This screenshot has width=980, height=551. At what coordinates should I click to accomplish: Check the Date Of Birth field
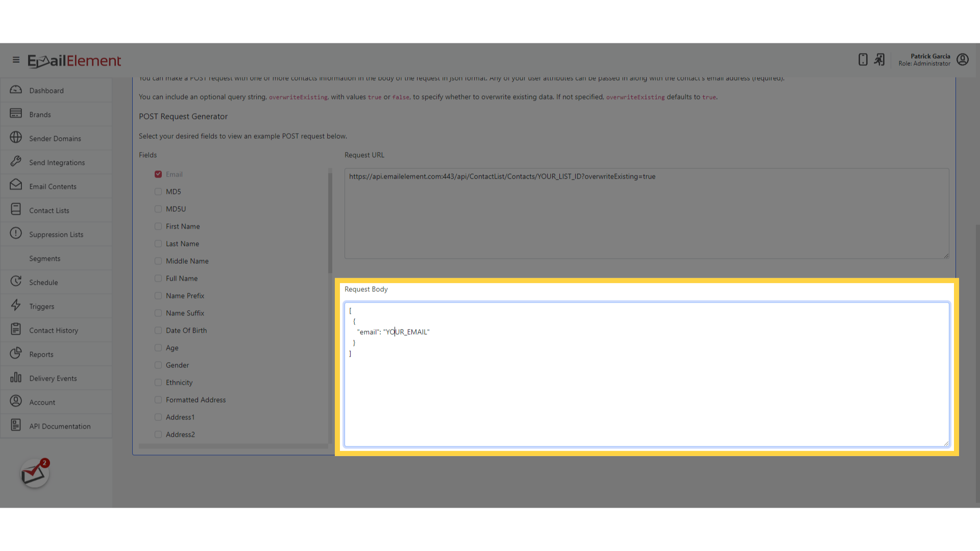pyautogui.click(x=158, y=331)
